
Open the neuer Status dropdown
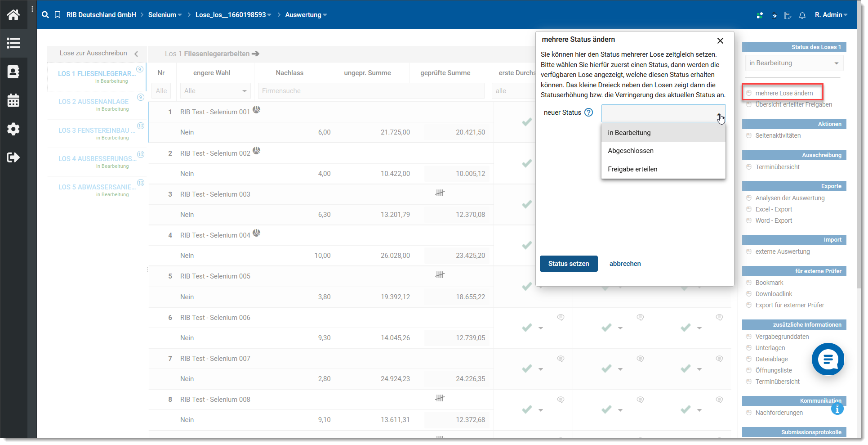[x=663, y=113]
